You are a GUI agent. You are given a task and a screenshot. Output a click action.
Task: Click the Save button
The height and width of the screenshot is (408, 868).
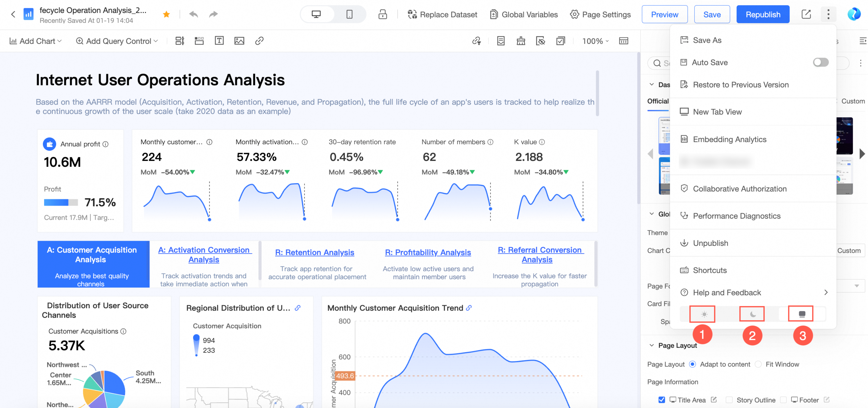point(712,14)
